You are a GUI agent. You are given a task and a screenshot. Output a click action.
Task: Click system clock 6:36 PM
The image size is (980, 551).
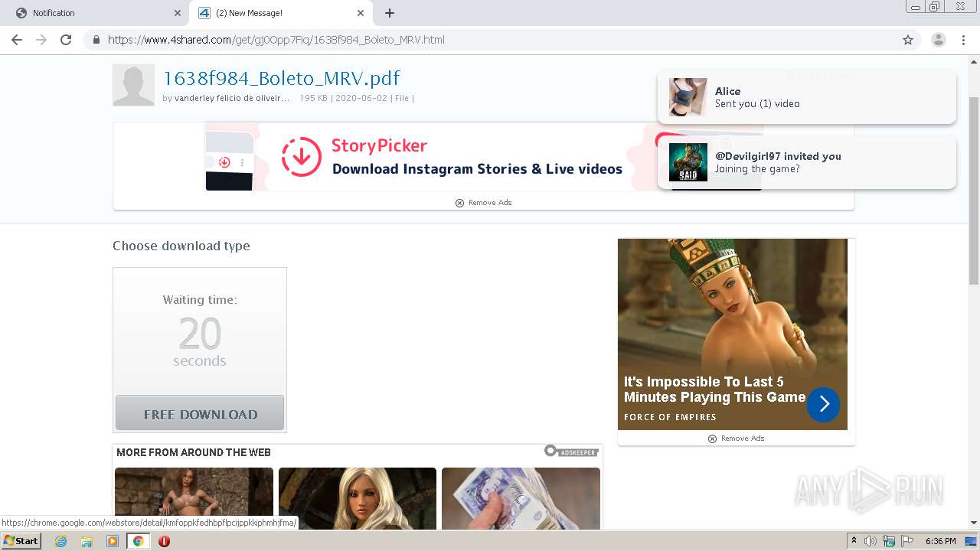click(941, 541)
